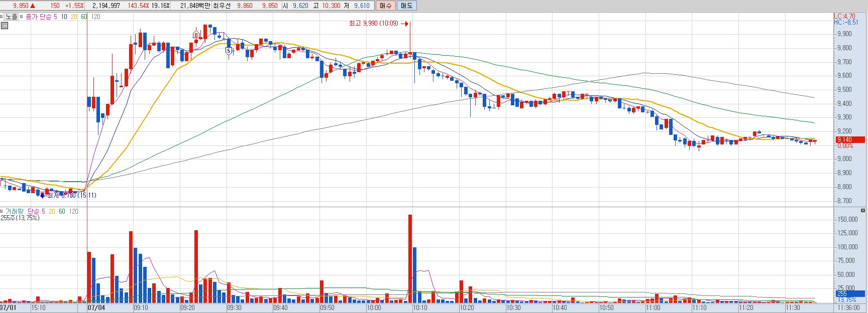Close the volume panel with x icon
868x313 pixels.
coord(863,211)
